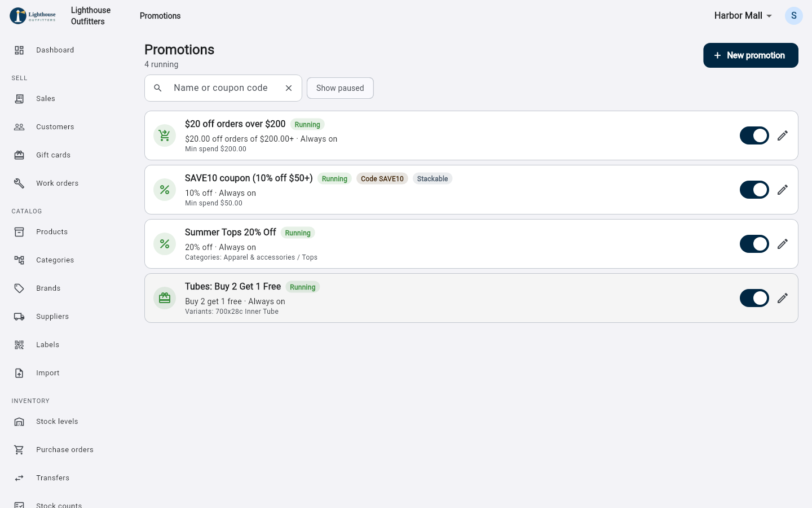Viewport: 812px width, 508px height.
Task: Click the search magnifier icon
Action: click(158, 88)
